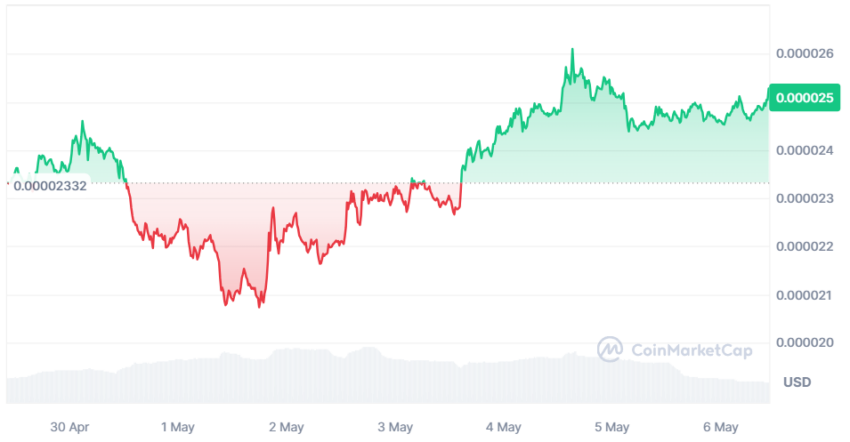Click the 0.000023 y-axis label
The height and width of the screenshot is (442, 850).
click(804, 198)
